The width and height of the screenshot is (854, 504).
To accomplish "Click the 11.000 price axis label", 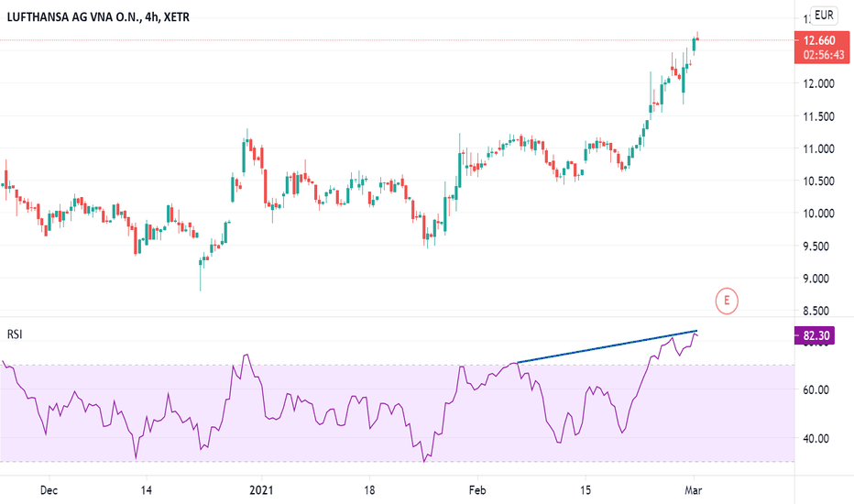I will coord(818,148).
